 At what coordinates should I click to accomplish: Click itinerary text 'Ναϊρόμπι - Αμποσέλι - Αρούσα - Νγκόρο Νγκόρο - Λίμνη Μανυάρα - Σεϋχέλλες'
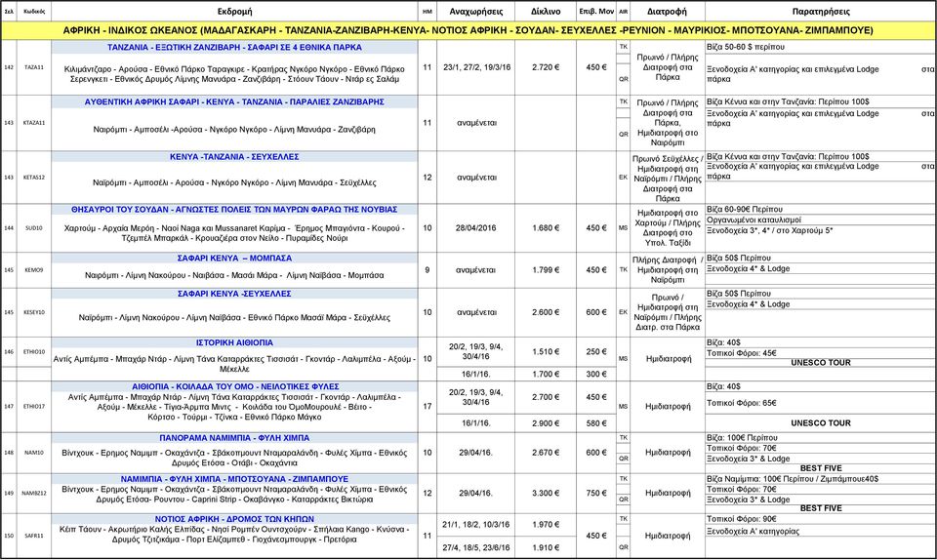[234, 182]
